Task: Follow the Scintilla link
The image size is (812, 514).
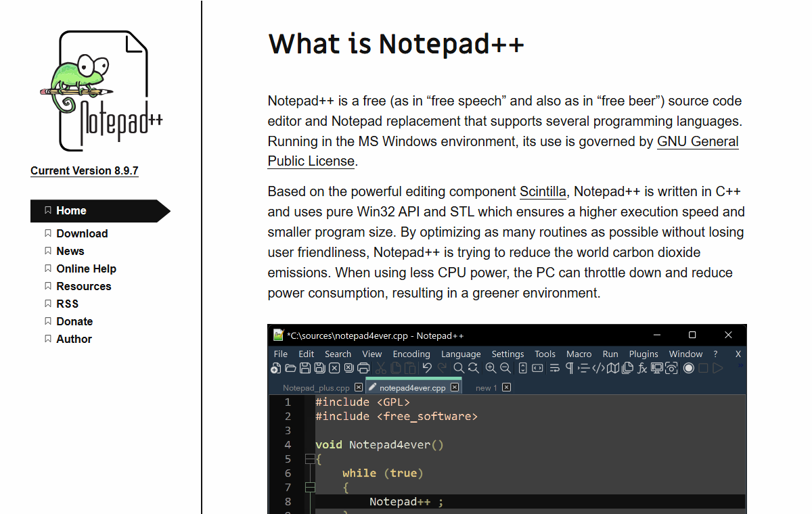Action: point(543,191)
